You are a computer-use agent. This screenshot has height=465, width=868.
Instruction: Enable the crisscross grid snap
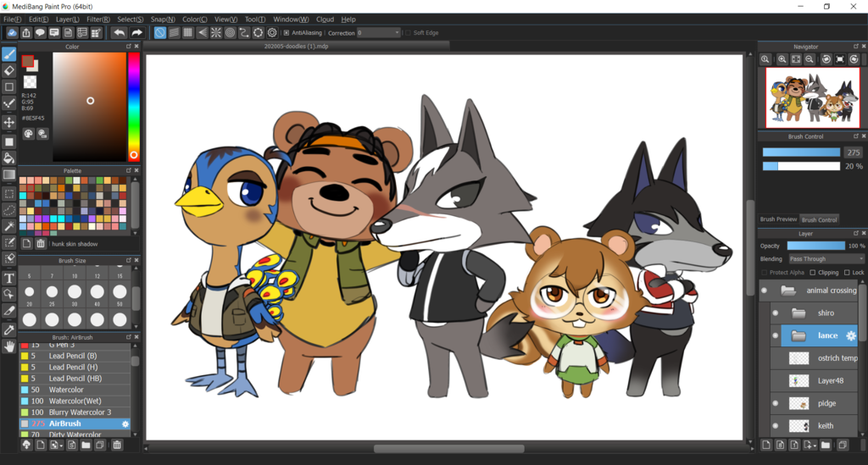tap(187, 33)
